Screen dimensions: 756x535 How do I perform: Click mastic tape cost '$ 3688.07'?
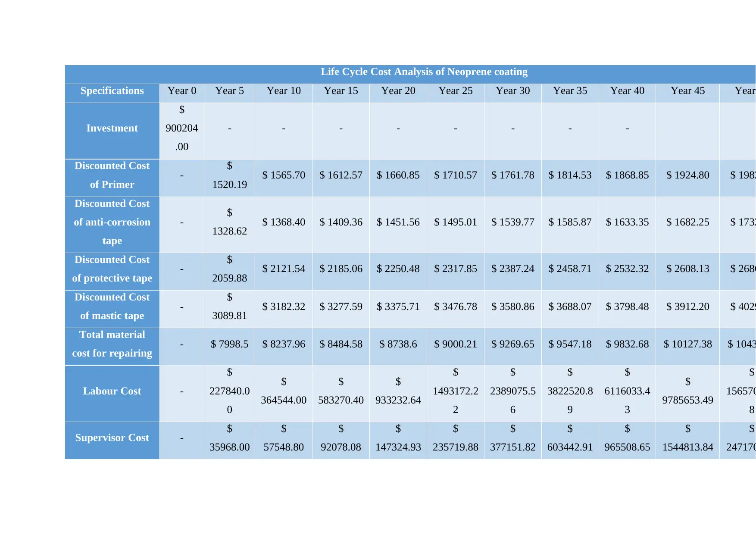pyautogui.click(x=570, y=307)
